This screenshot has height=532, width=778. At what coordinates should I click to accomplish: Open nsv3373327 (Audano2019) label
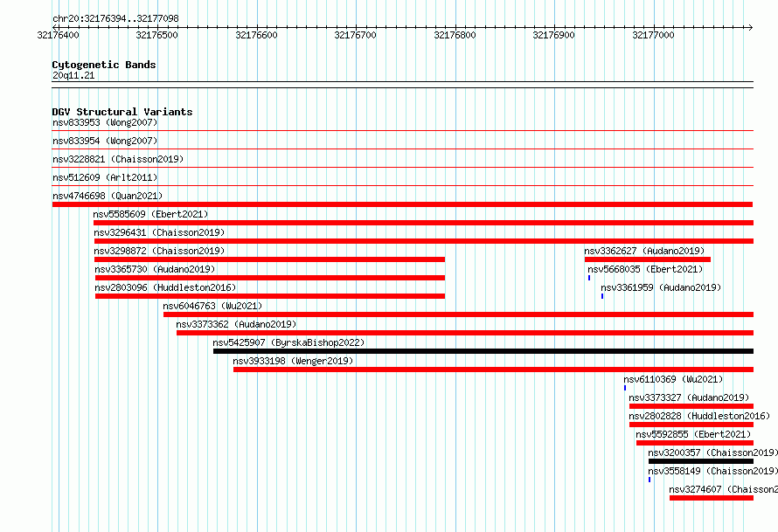tap(689, 397)
